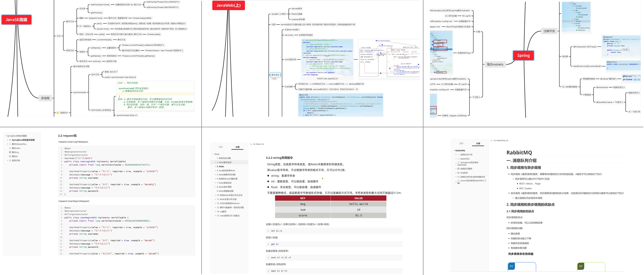
Task: Collapse the RabbitMQ root outline node
Action: click(454, 151)
